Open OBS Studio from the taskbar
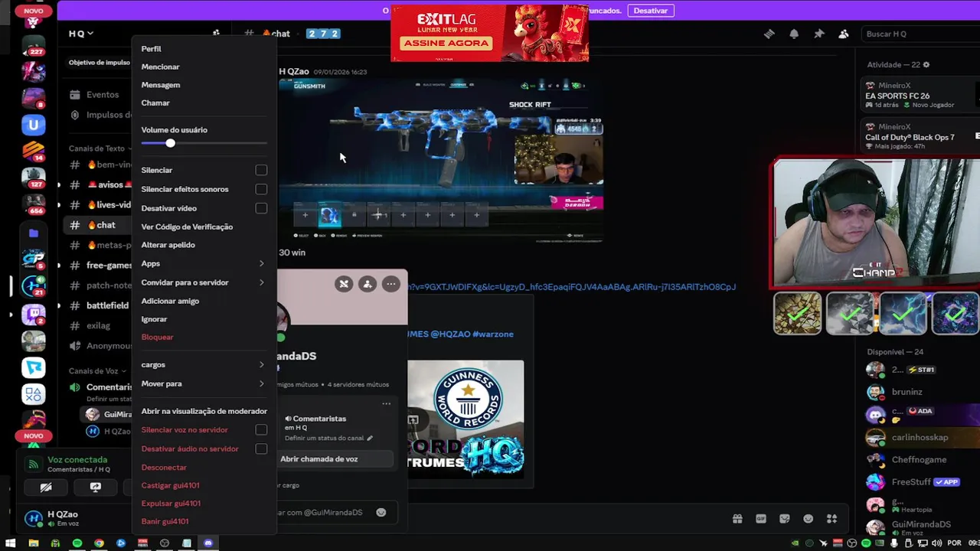 click(x=165, y=543)
